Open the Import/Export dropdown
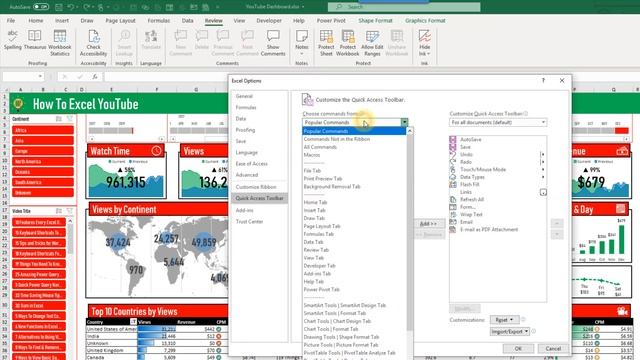This screenshot has height=360, width=640. [x=510, y=332]
